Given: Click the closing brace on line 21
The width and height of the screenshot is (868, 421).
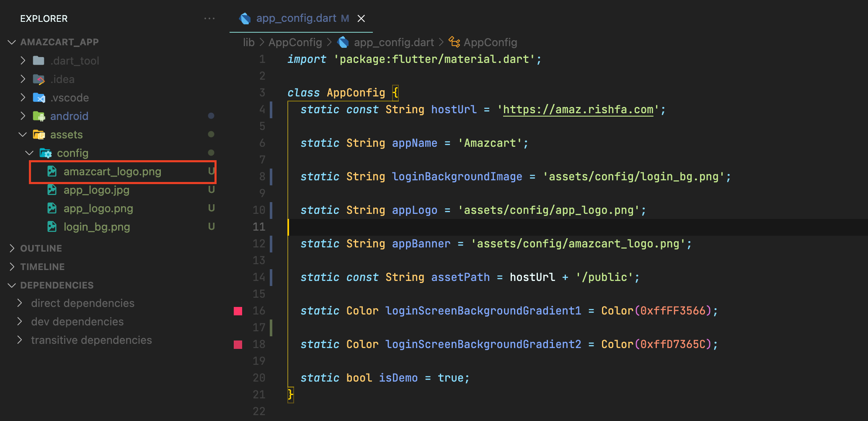Looking at the screenshot, I should click(291, 395).
